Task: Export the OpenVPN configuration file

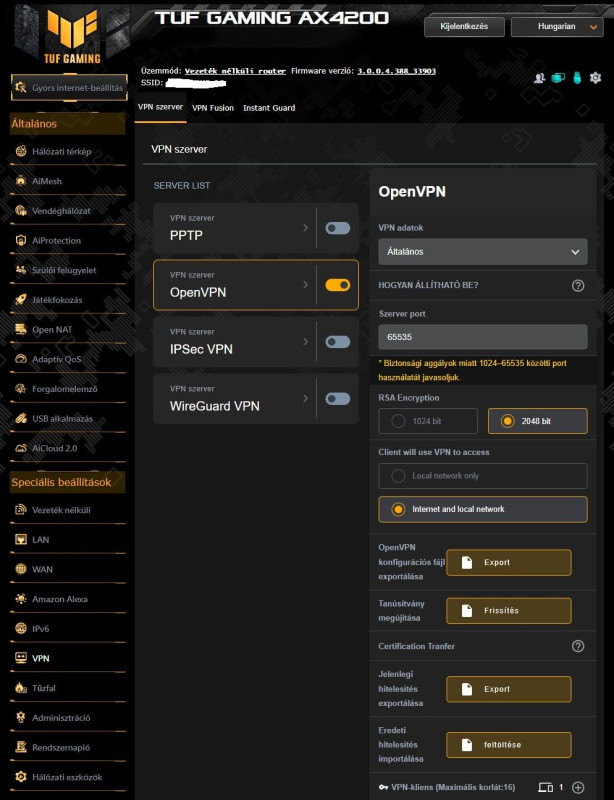Action: click(x=509, y=562)
